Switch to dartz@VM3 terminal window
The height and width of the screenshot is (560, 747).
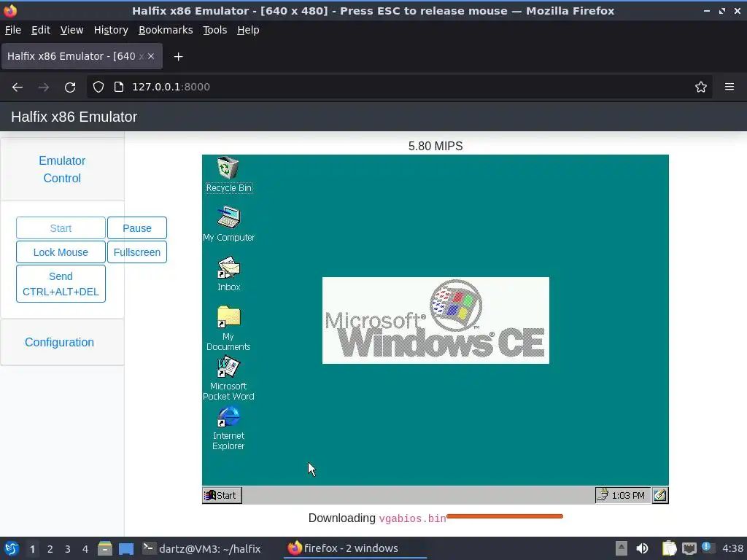(201, 548)
